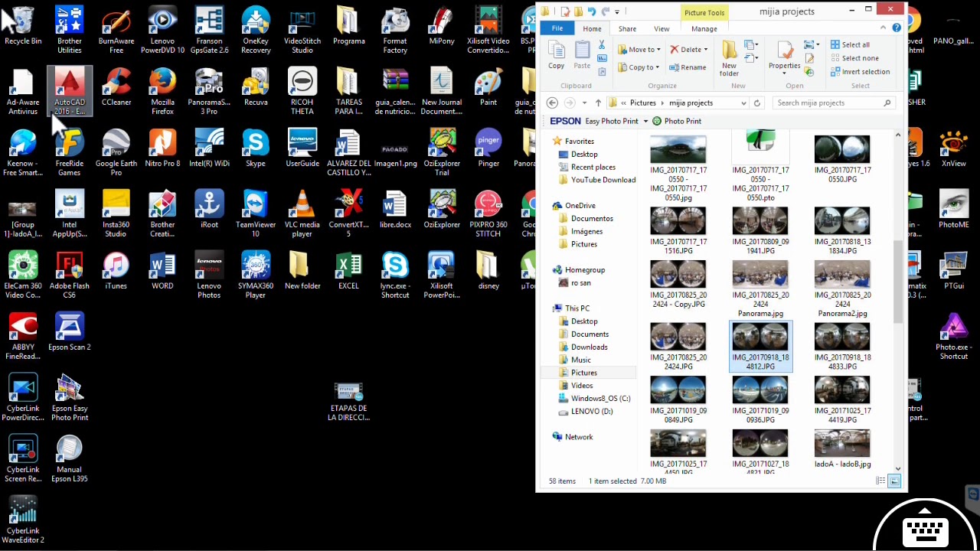The image size is (980, 551).
Task: Select the Nitro Pro 8 desktop icon
Action: 162,148
